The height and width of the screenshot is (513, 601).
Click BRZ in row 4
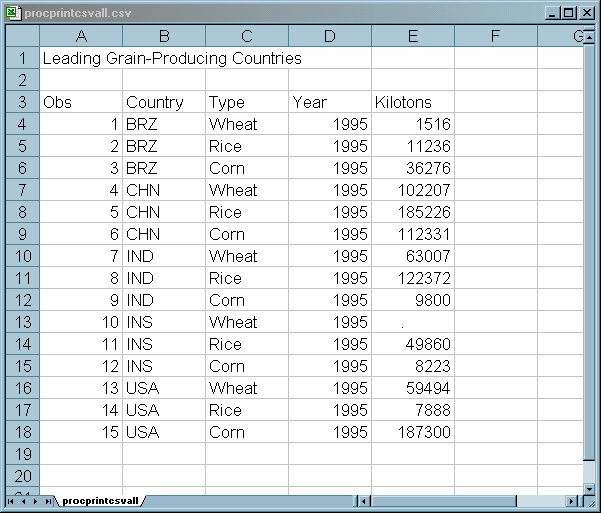164,124
